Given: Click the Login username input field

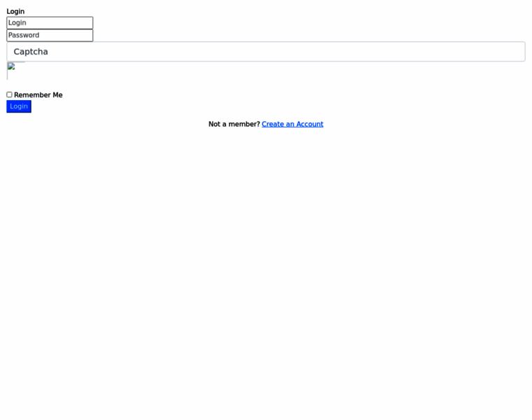Looking at the screenshot, I should click(x=50, y=22).
